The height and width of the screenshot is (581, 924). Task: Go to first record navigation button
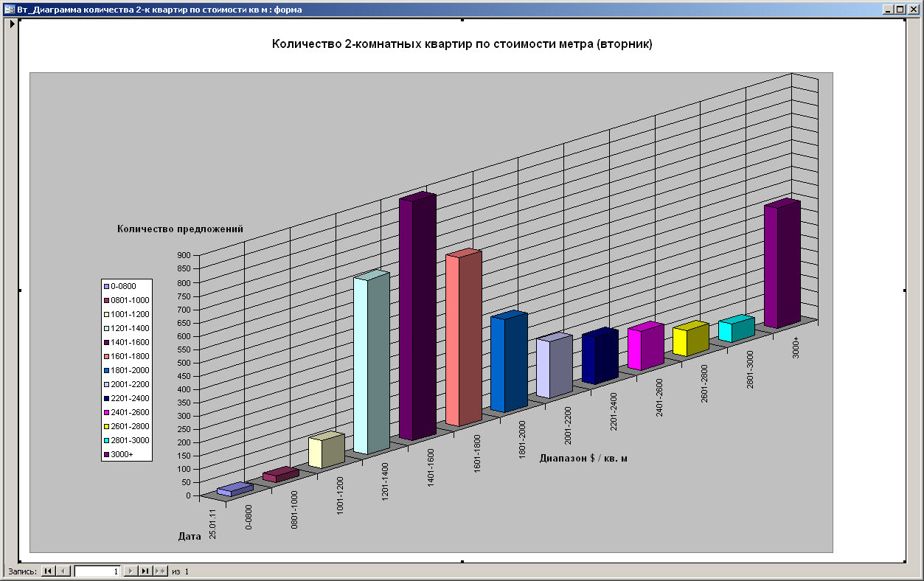coord(48,571)
